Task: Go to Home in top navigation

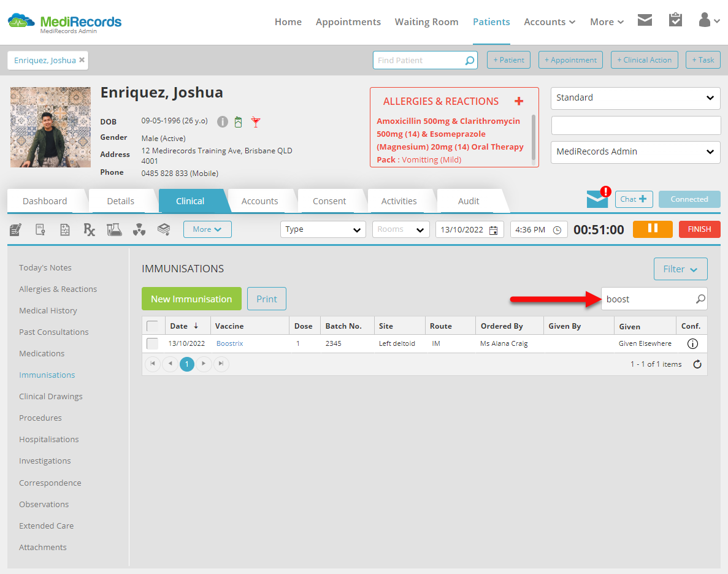Action: tap(288, 22)
